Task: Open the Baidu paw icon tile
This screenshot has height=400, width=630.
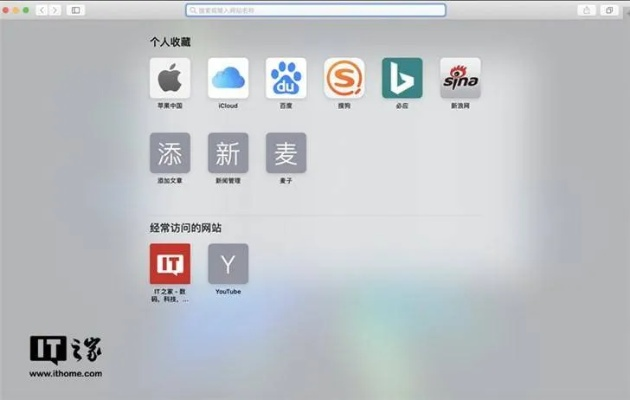Action: 286,78
